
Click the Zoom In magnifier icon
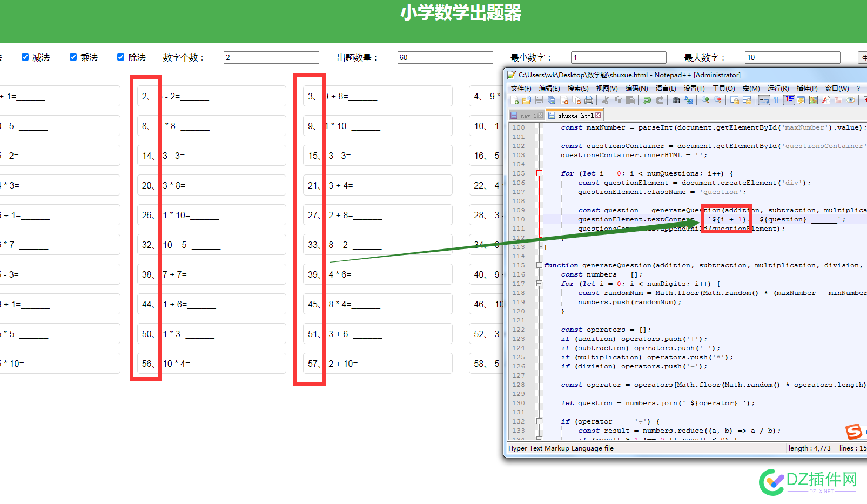pos(705,100)
